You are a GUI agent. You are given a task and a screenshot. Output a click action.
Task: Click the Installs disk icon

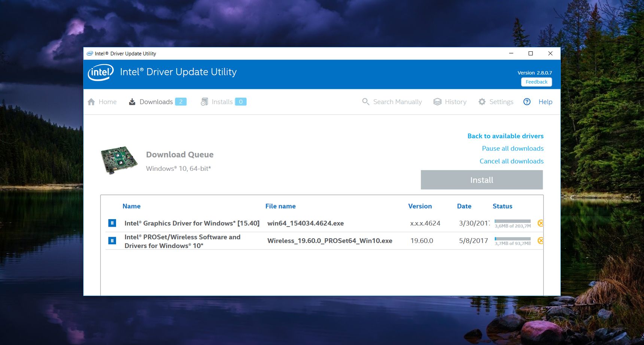(204, 102)
